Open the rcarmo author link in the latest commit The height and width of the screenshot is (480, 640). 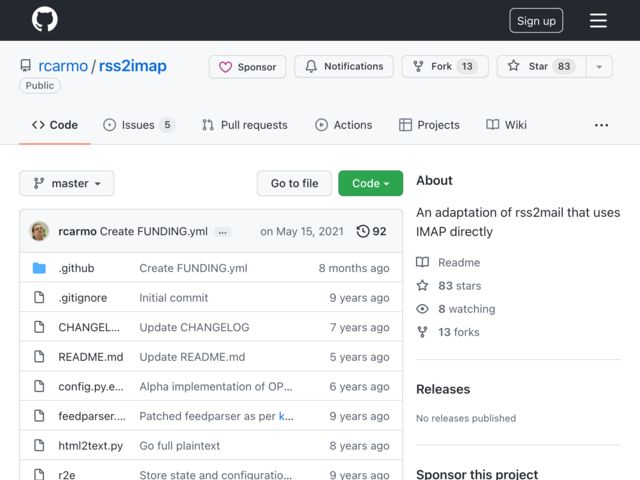77,231
